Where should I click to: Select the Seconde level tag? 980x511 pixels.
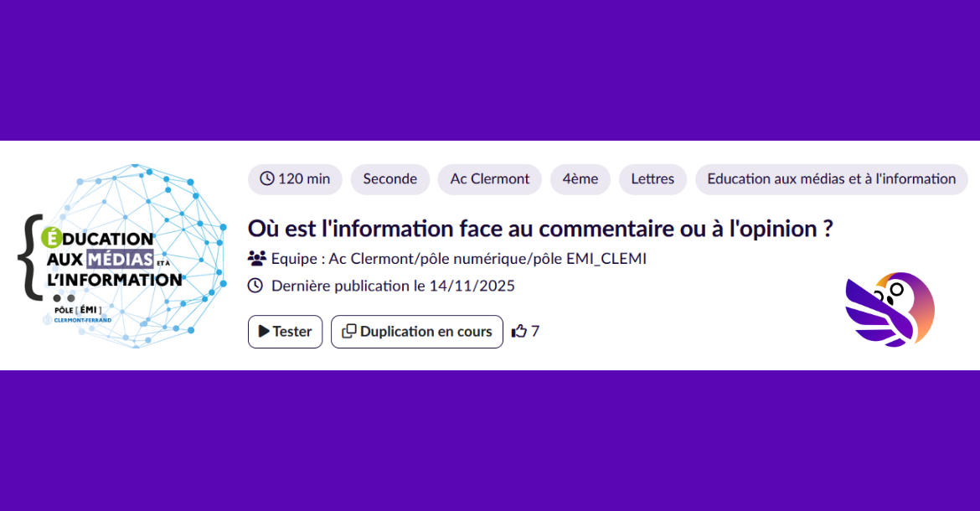(x=389, y=178)
